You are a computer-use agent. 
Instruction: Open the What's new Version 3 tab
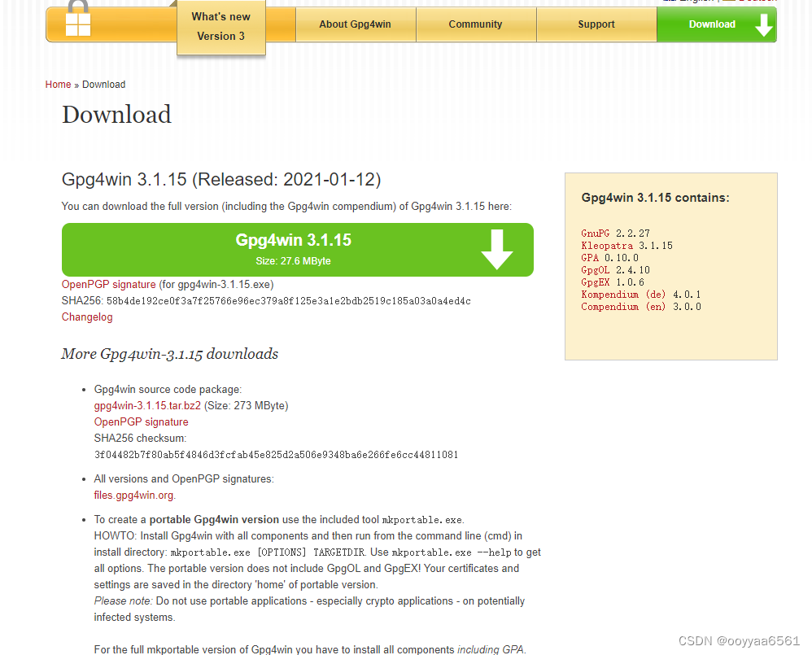(x=221, y=27)
